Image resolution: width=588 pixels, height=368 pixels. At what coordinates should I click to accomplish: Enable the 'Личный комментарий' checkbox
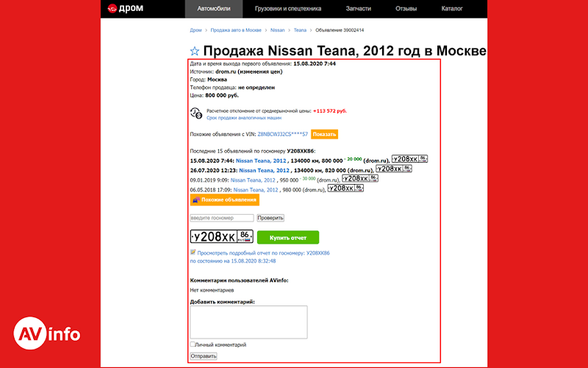click(193, 344)
